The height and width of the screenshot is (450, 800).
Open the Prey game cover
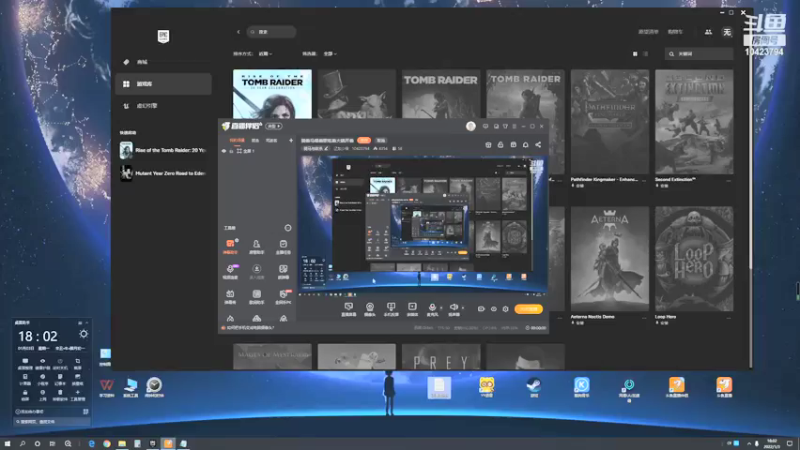tap(441, 357)
